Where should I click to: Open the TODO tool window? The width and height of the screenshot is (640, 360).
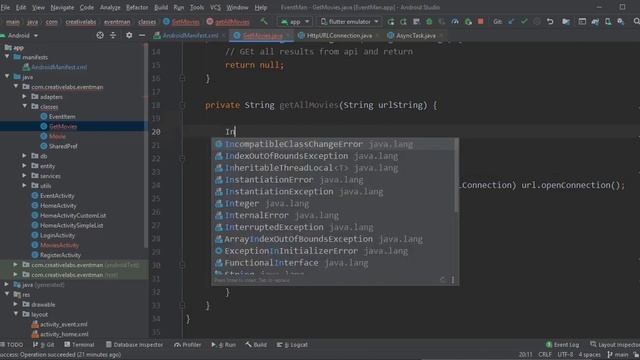click(x=12, y=345)
